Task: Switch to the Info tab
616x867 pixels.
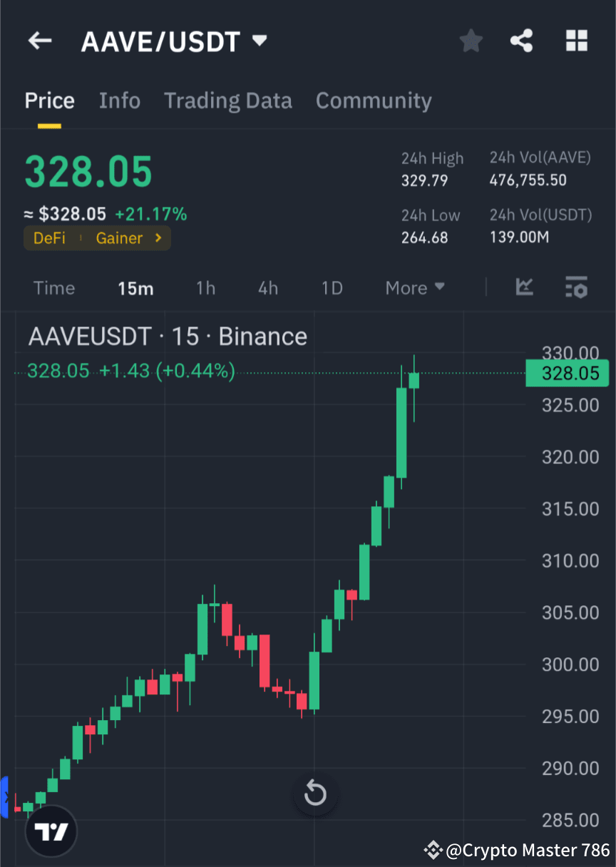Action: [x=119, y=101]
